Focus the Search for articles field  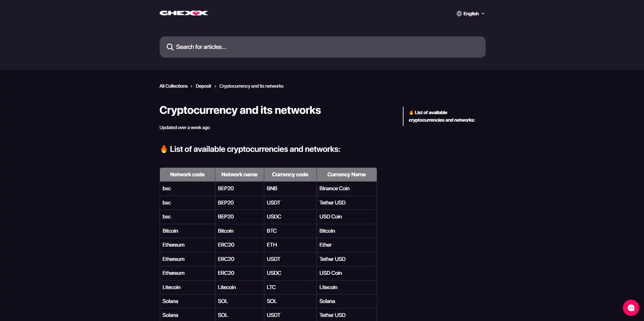click(x=322, y=47)
